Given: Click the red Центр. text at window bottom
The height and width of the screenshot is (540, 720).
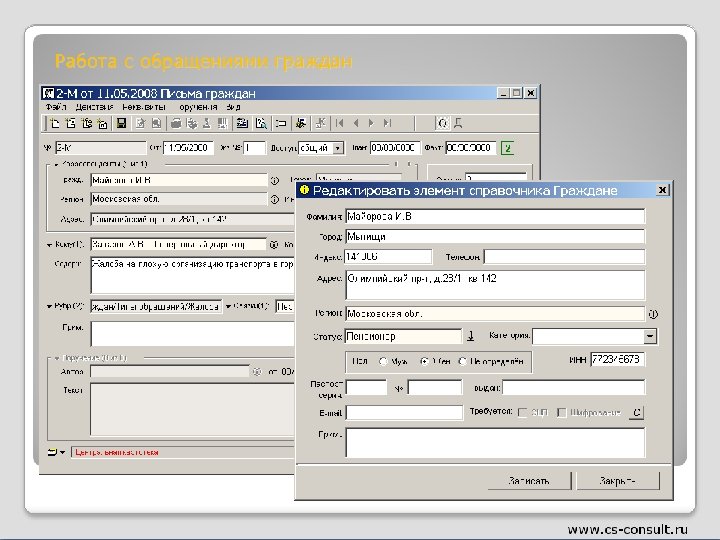Looking at the screenshot, I should click(x=117, y=452).
